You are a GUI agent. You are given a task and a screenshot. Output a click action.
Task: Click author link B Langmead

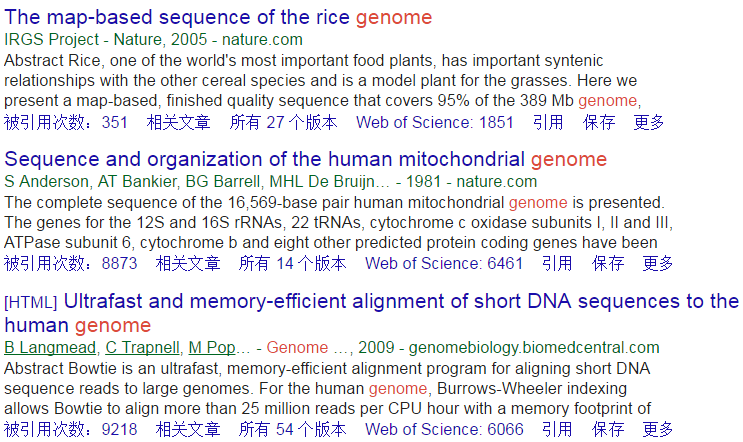click(50, 348)
